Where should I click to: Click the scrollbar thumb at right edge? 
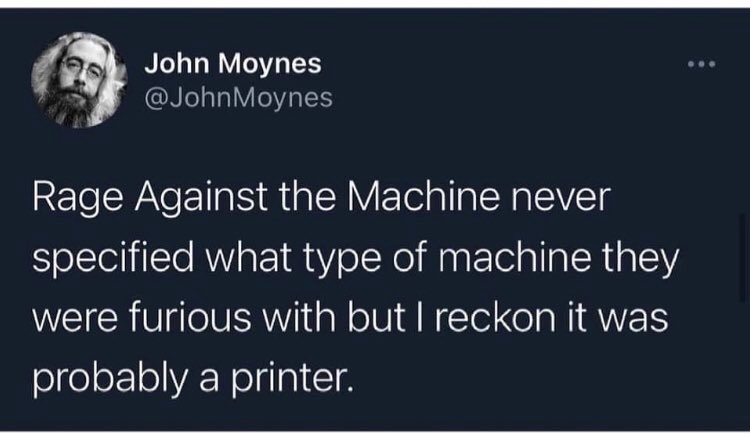click(x=742, y=258)
